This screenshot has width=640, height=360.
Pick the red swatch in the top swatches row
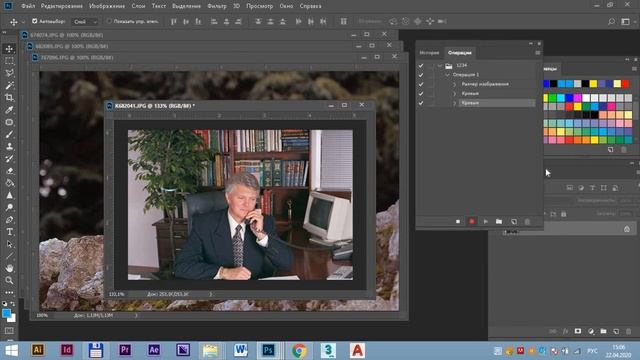(x=625, y=84)
